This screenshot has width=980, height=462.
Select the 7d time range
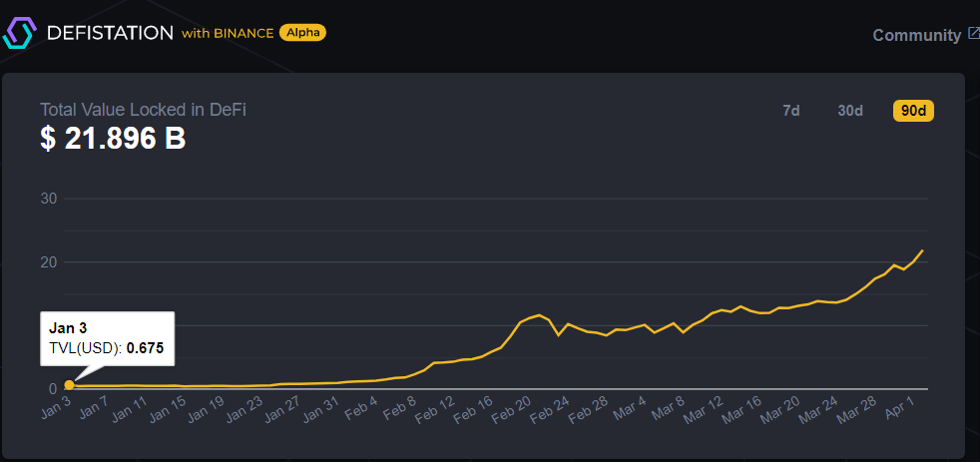coord(790,111)
